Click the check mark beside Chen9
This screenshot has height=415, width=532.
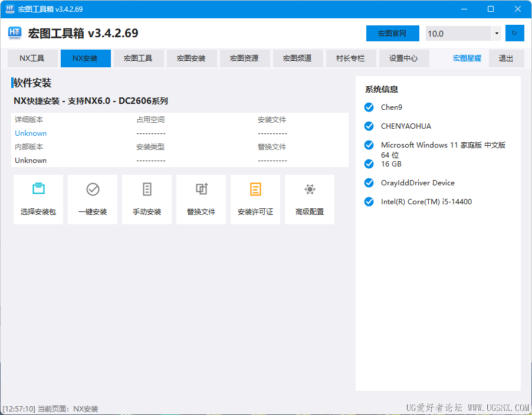[x=369, y=107]
